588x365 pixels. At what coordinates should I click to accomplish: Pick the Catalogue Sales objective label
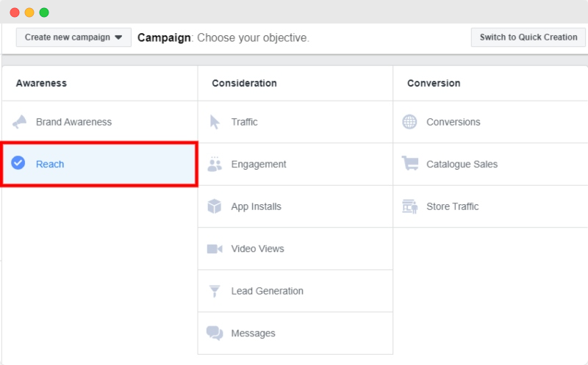pos(462,165)
